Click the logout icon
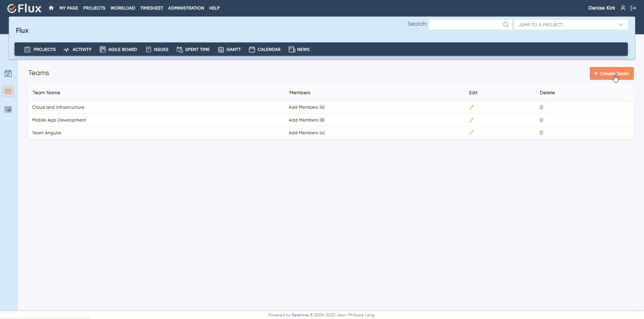 633,8
